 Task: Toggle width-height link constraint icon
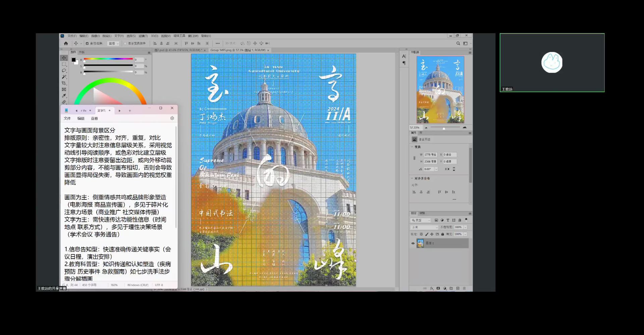coord(414,158)
